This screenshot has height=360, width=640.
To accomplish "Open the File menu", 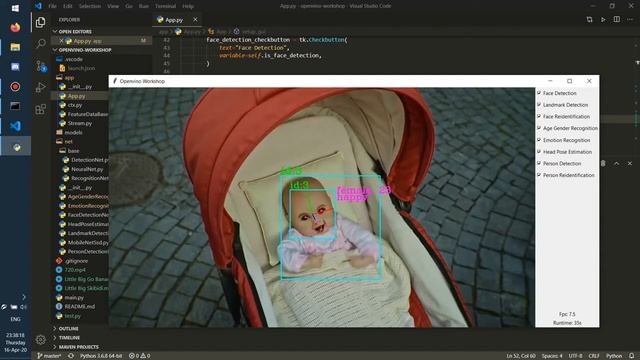I will [53, 6].
